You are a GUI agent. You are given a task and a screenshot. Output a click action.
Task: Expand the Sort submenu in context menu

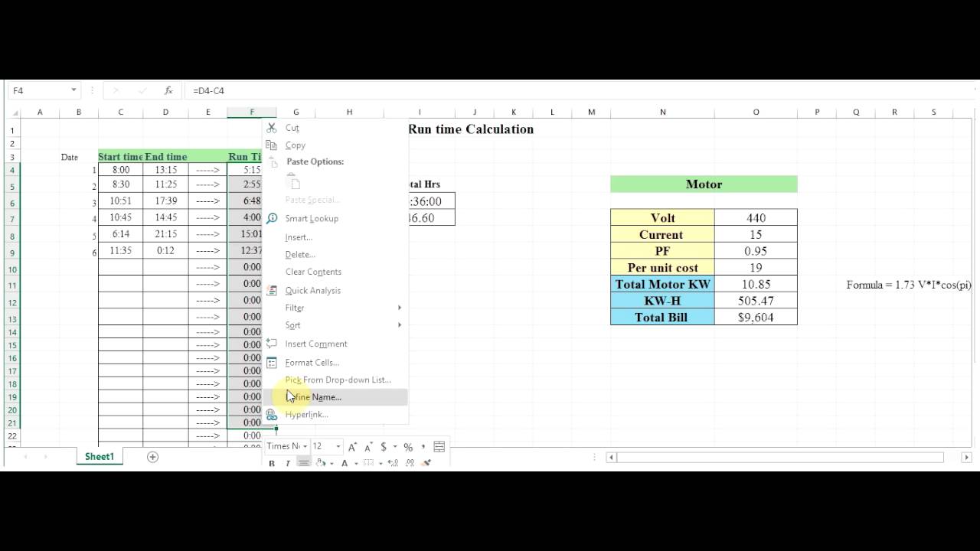pyautogui.click(x=399, y=325)
